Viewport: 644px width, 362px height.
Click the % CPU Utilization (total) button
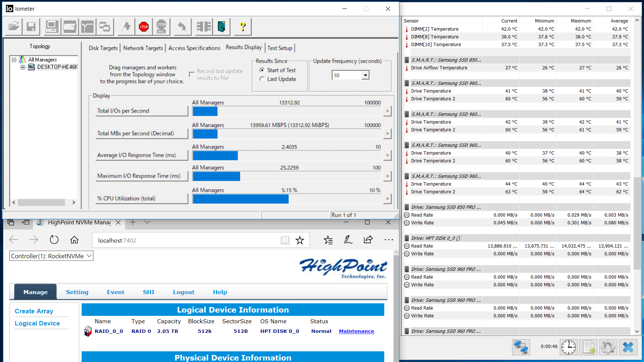(142, 199)
